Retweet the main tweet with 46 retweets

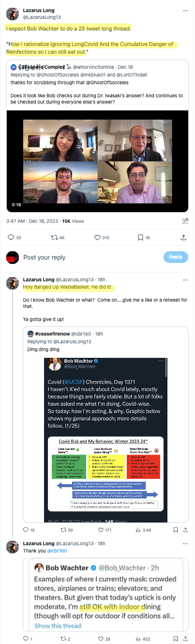(57, 237)
